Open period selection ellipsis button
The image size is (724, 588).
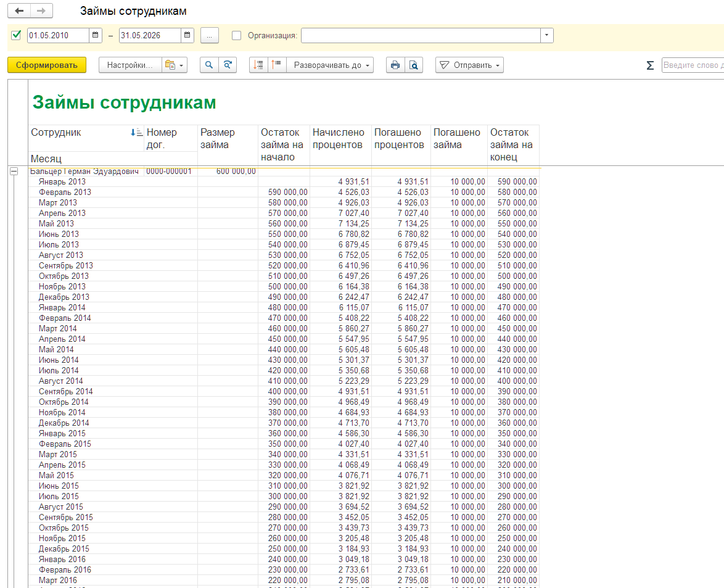209,36
